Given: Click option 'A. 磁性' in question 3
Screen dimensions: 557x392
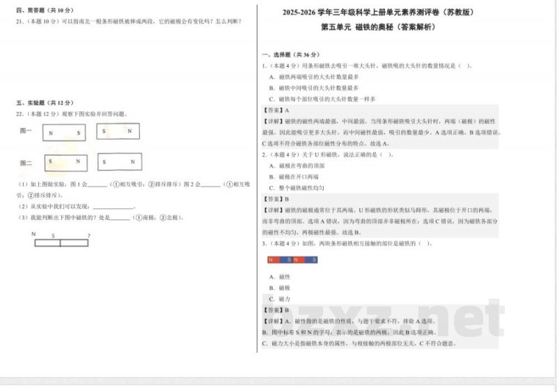Looking at the screenshot, I should 280,277.
